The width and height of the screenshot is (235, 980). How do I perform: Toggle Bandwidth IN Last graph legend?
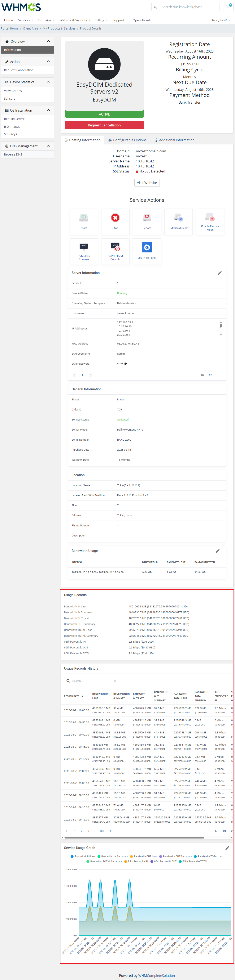pos(83,856)
